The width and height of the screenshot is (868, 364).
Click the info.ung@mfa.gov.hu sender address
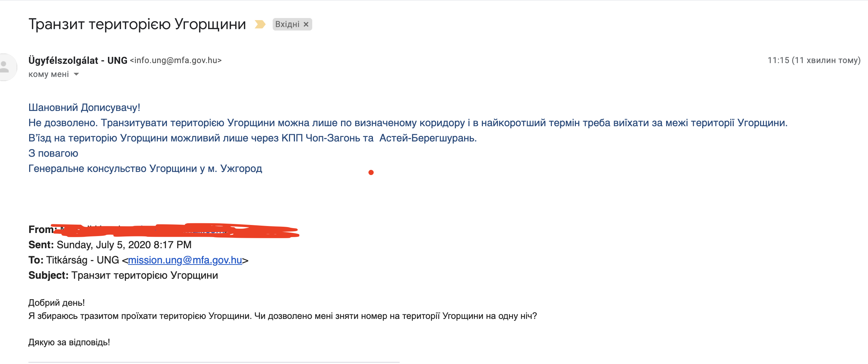click(176, 60)
